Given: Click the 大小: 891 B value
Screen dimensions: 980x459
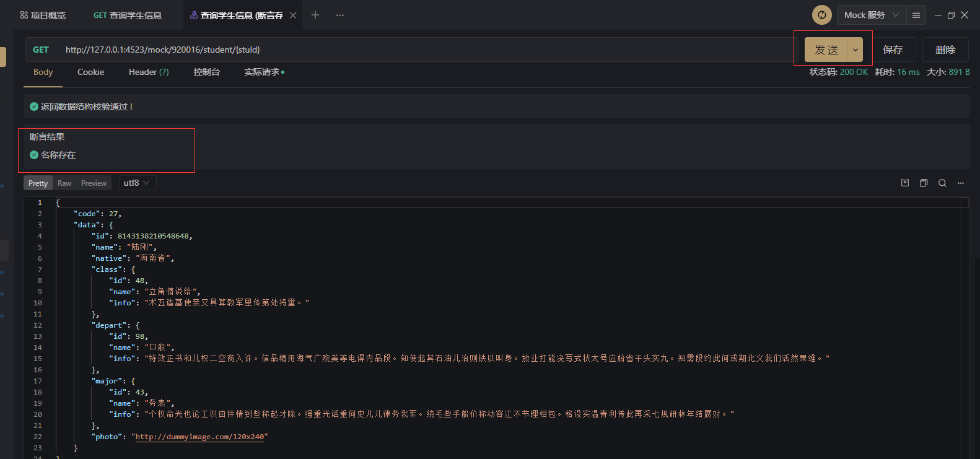Looking at the screenshot, I should 948,72.
